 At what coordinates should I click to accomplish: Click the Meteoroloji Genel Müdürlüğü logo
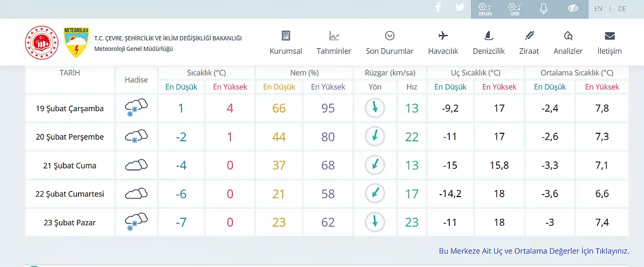76,42
